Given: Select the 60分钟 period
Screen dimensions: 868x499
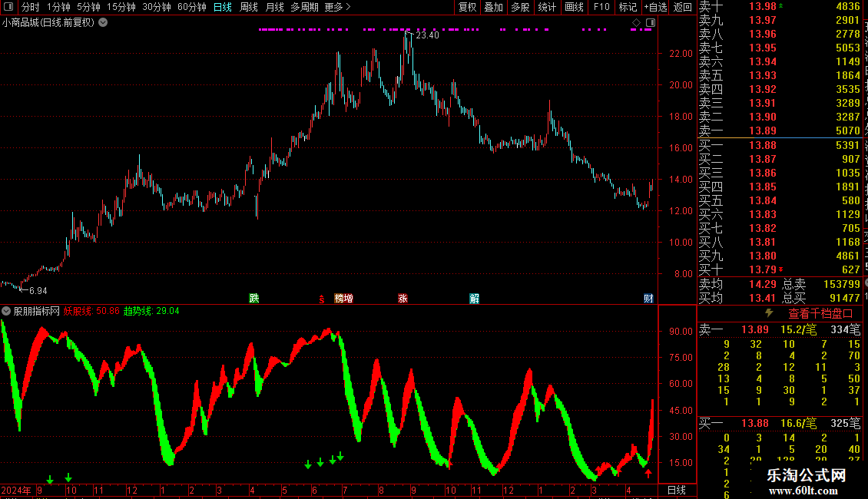Looking at the screenshot, I should pyautogui.click(x=191, y=7).
